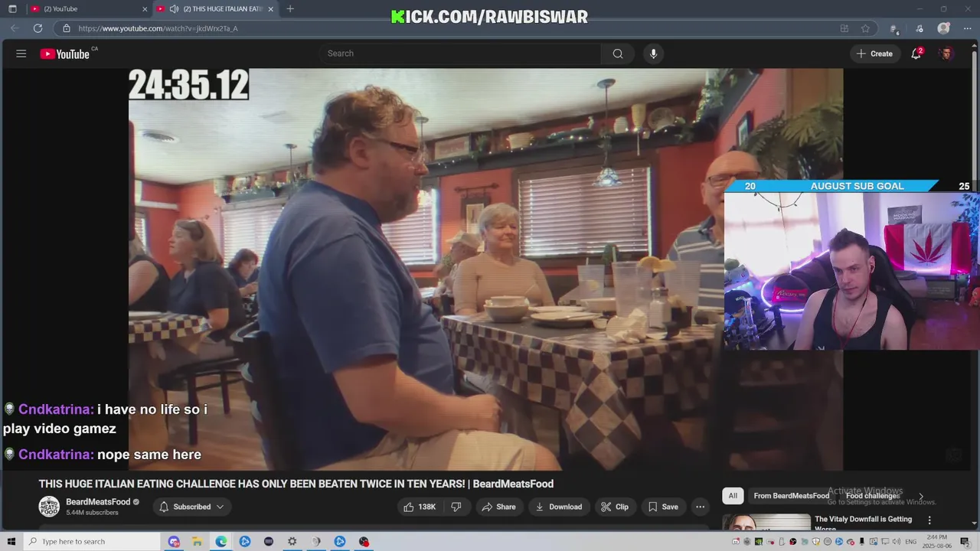View site information lock icon

[x=67, y=28]
